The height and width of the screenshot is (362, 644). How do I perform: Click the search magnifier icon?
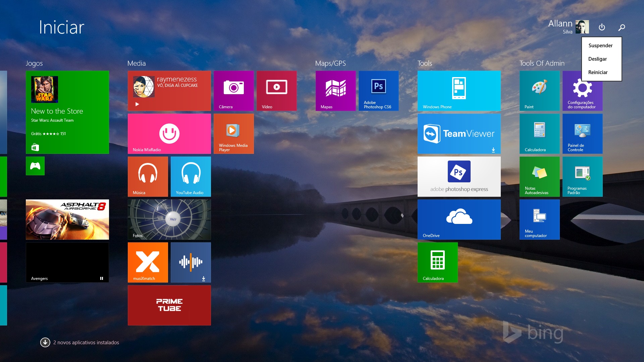[622, 27]
